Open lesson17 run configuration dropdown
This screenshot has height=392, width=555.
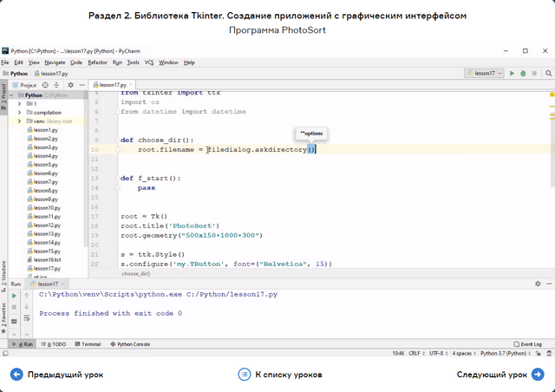pyautogui.click(x=483, y=74)
